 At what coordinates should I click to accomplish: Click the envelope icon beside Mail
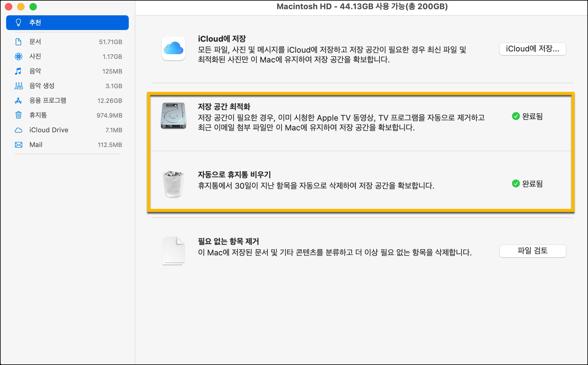[18, 145]
